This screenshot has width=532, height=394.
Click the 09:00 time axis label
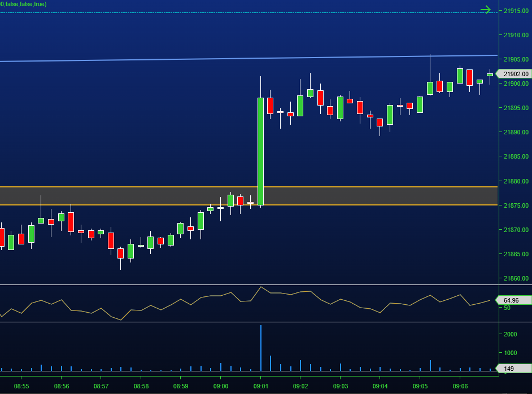pos(221,386)
